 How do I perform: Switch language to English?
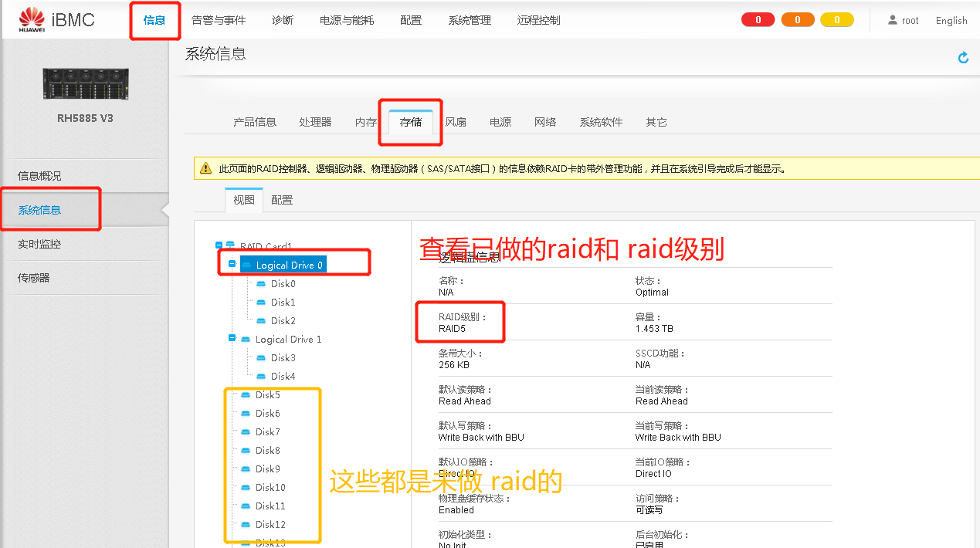click(951, 21)
